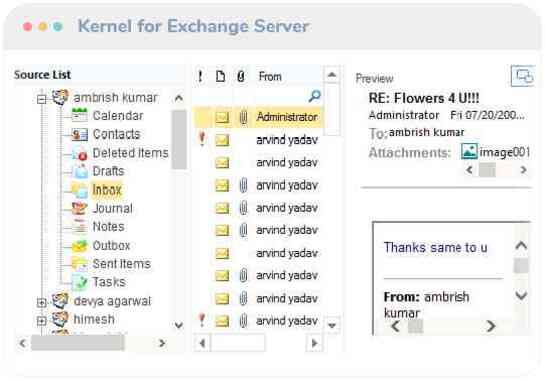Viewport: 545px width, 380px height.
Task: Click the Contacts card icon
Action: pos(80,134)
